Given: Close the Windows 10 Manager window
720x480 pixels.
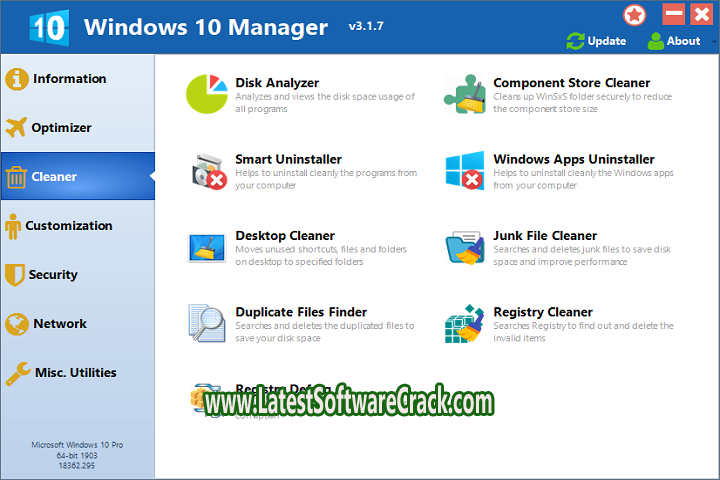Looking at the screenshot, I should coord(702,14).
